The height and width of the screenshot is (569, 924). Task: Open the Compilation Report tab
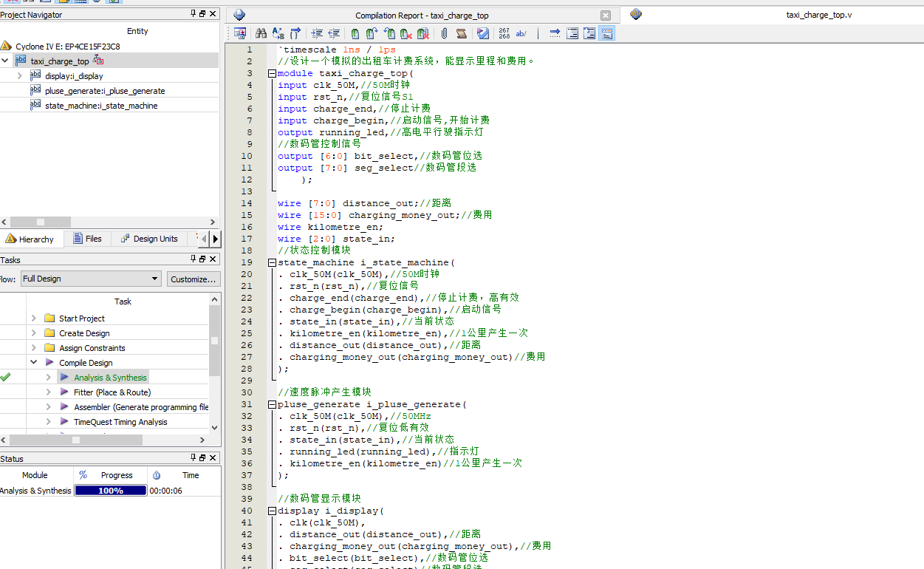point(422,16)
